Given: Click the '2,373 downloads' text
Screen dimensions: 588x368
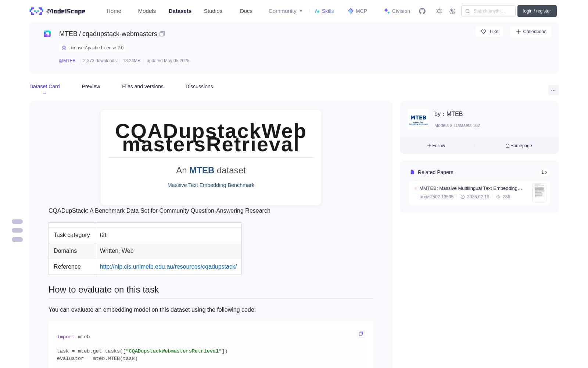Looking at the screenshot, I should coord(100,61).
